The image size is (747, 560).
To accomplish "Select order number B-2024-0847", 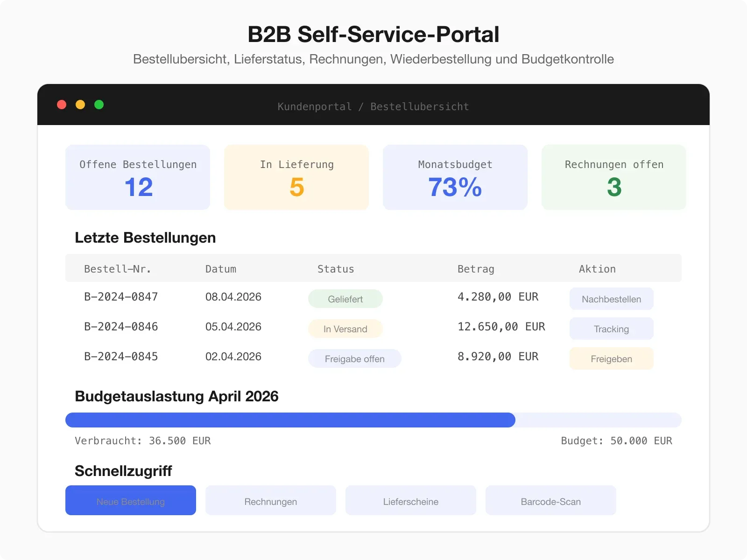I will click(x=121, y=297).
